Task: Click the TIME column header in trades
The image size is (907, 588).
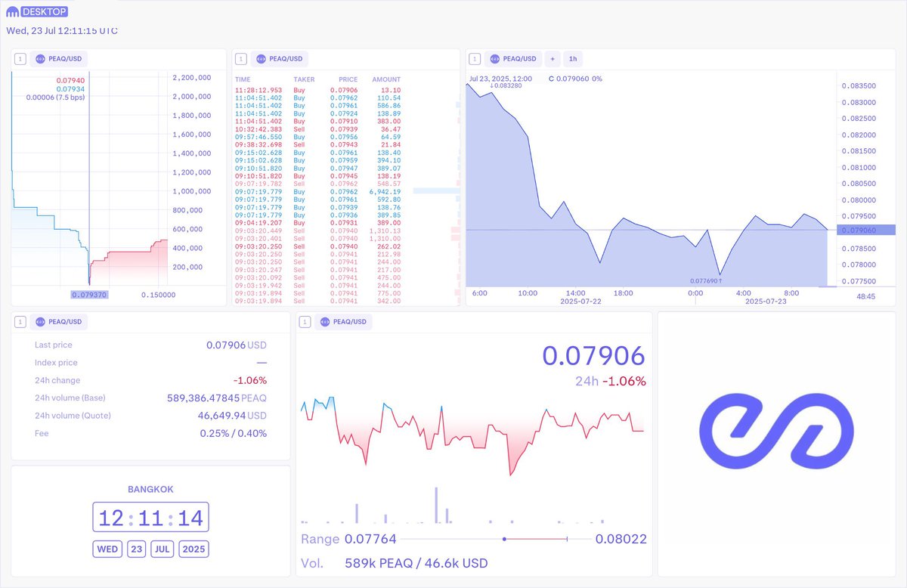Action: 243,79
